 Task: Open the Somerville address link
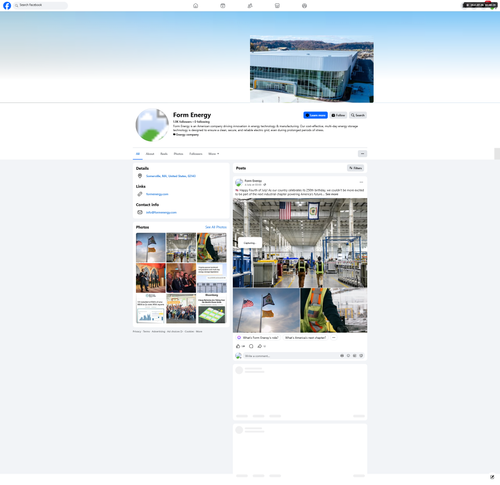171,176
